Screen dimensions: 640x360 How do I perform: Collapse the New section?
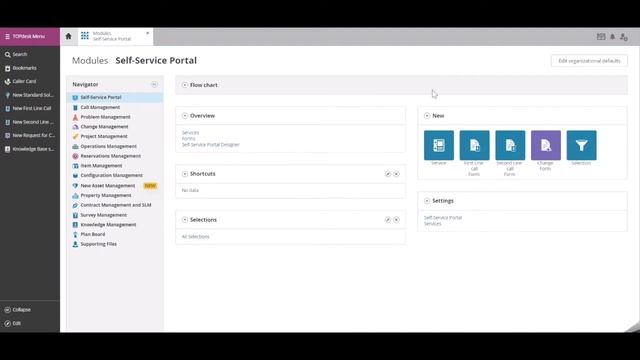point(427,116)
